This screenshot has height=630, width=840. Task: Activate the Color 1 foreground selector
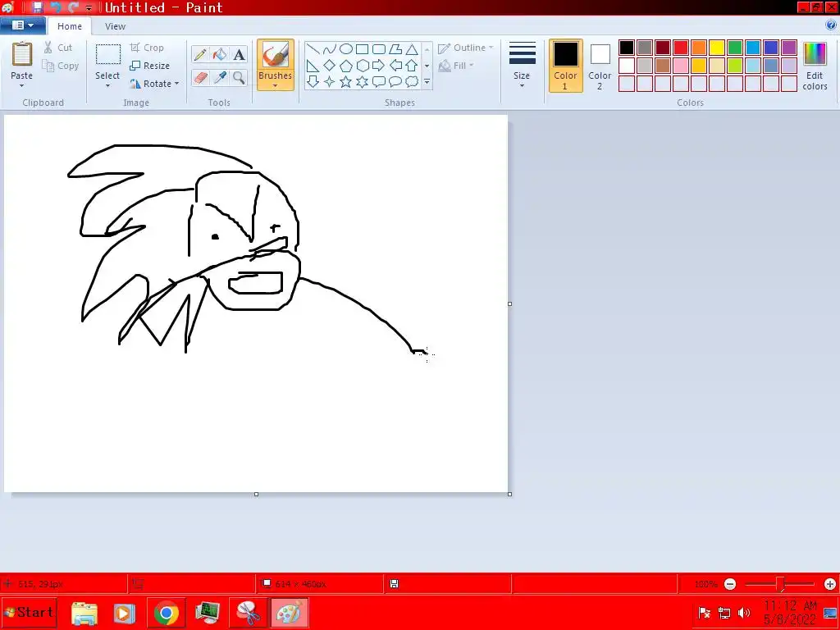pos(565,66)
